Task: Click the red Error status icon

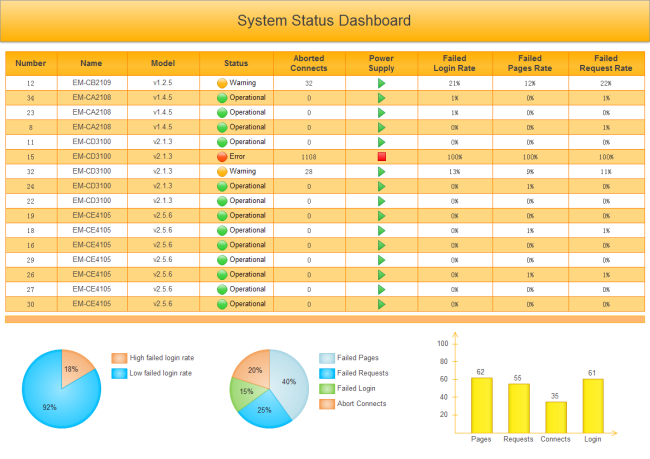Action: tap(222, 157)
